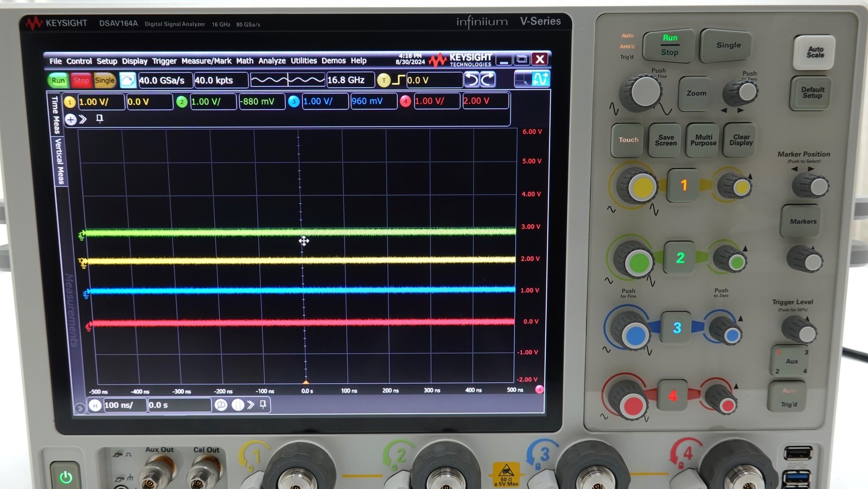Screen dimensions: 868x489
Task: Click the front-panel Auto Scale button
Action: click(x=815, y=52)
